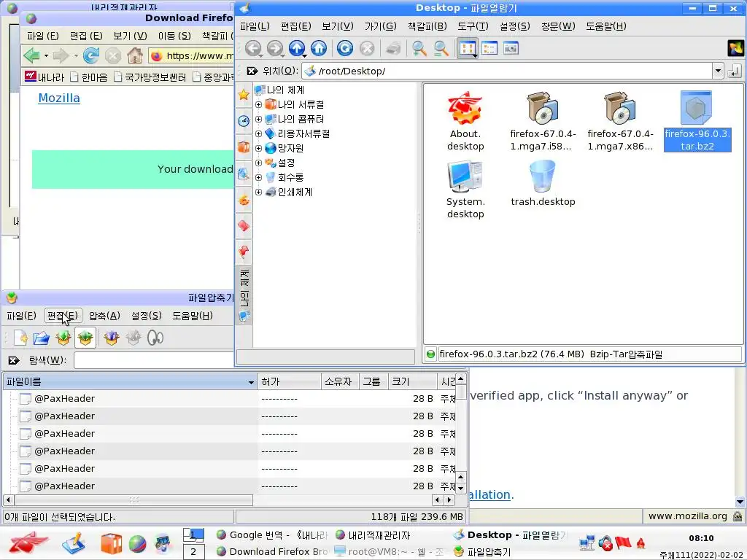
Task: Create a new archive in 파일압축기
Action: coord(20,338)
